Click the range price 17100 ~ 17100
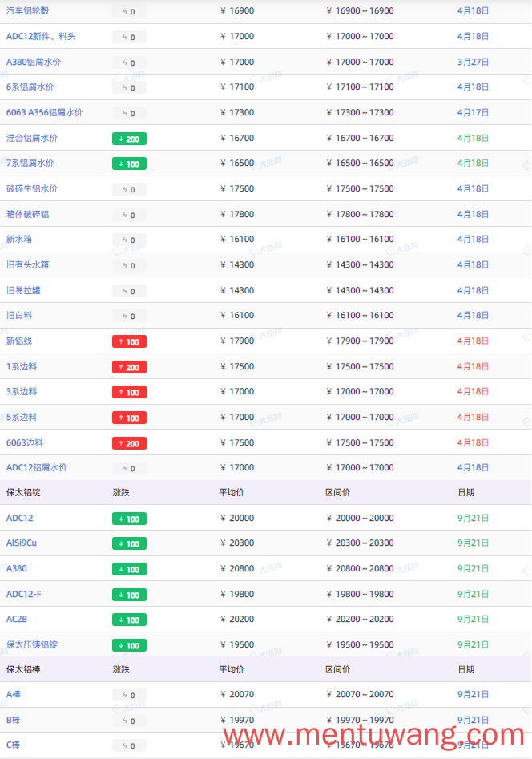532x759 pixels. pos(361,87)
